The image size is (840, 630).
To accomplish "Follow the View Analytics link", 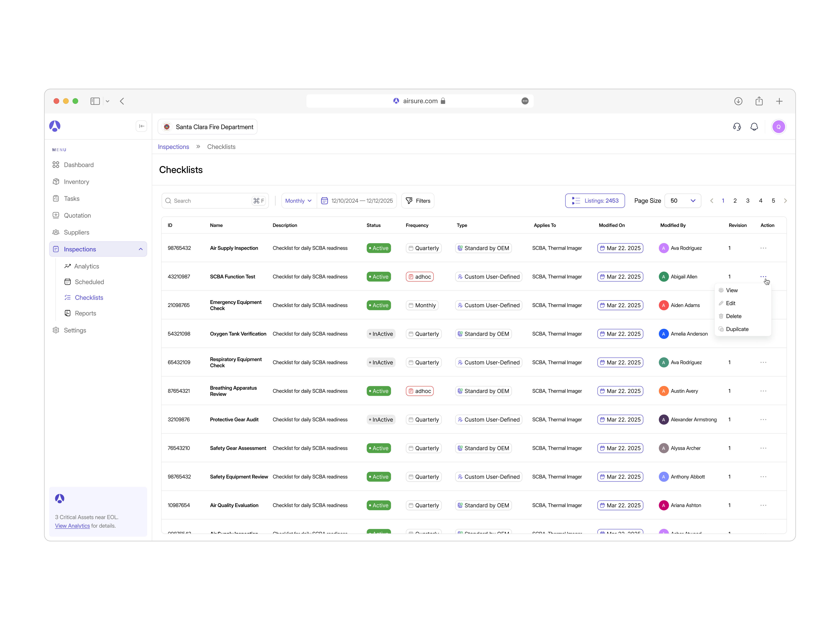I will 72,526.
